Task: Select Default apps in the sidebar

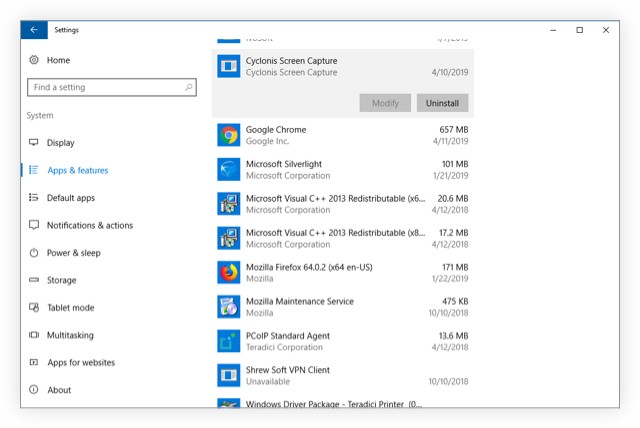Action: [70, 198]
